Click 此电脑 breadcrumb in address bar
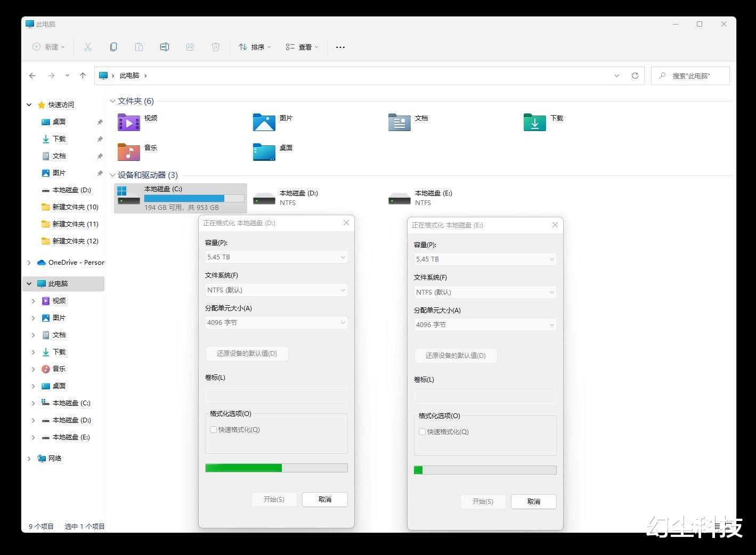The width and height of the screenshot is (756, 555). [129, 76]
